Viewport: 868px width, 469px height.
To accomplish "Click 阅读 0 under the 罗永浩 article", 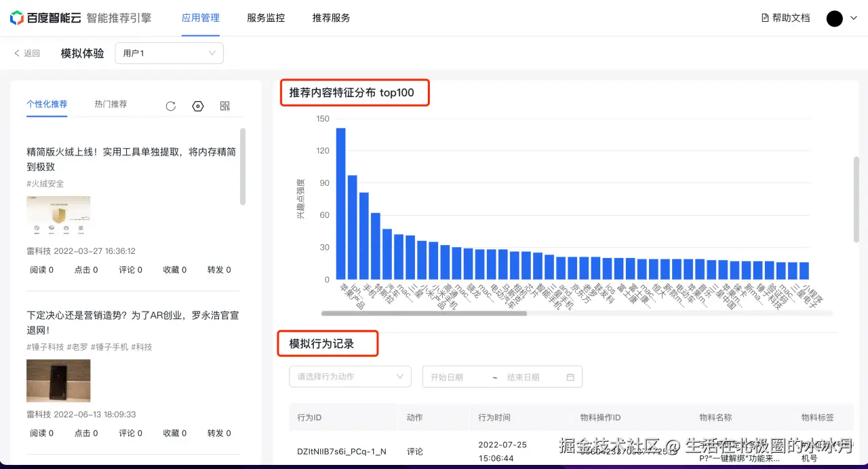I will (x=41, y=433).
